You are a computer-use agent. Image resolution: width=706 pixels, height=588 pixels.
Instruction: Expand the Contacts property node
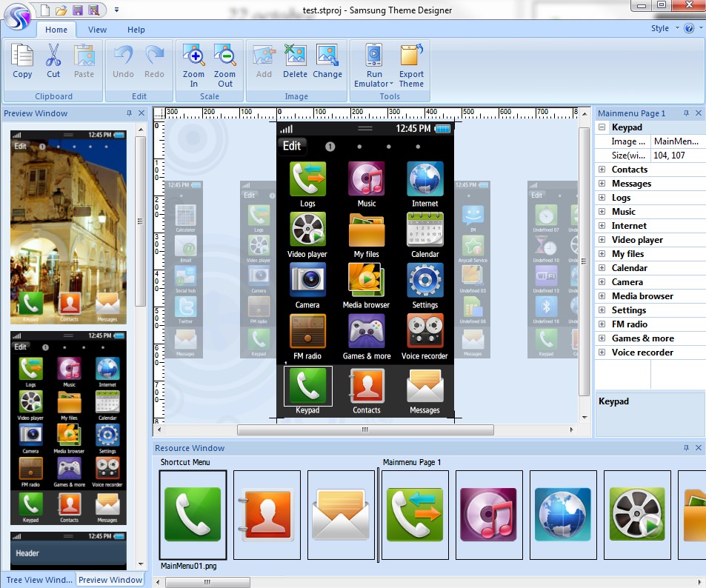tap(602, 170)
